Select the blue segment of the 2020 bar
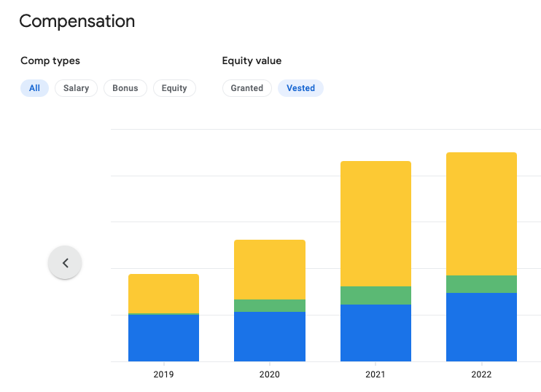 (269, 336)
